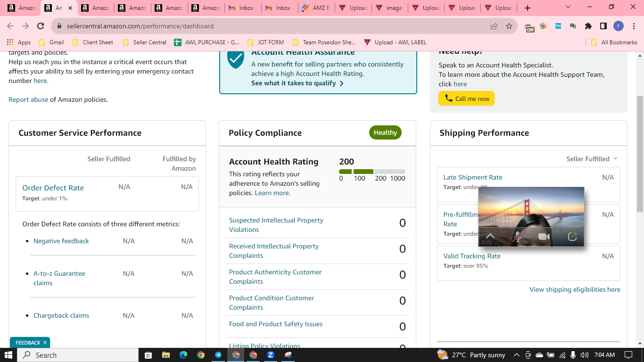Click the Report abuse link

(x=28, y=99)
